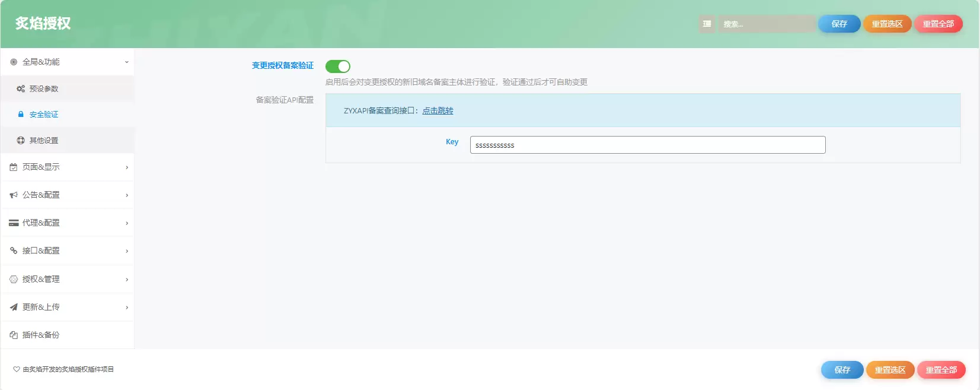Screen dimensions: 980x390
Task: Click the copy icon for 插件&备份
Action: pos(14,335)
